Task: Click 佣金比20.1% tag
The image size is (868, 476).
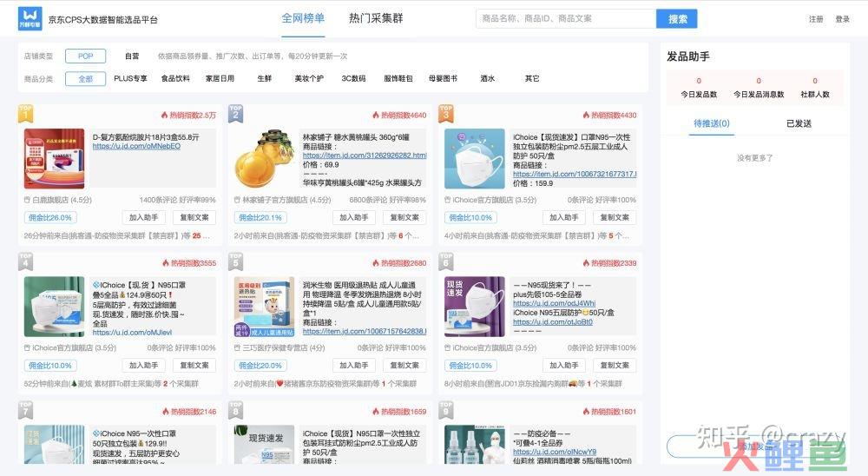Action: [x=260, y=218]
